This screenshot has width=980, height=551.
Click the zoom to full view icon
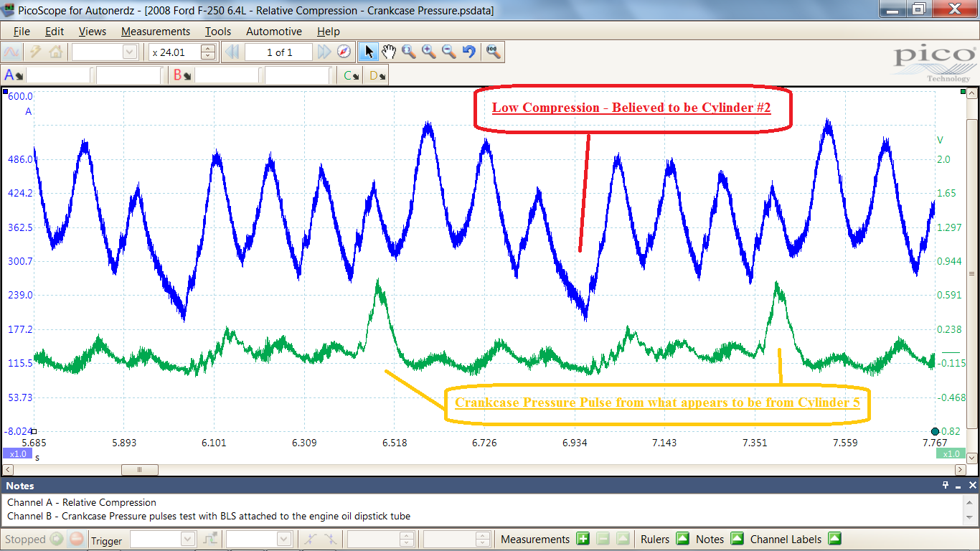click(x=494, y=52)
